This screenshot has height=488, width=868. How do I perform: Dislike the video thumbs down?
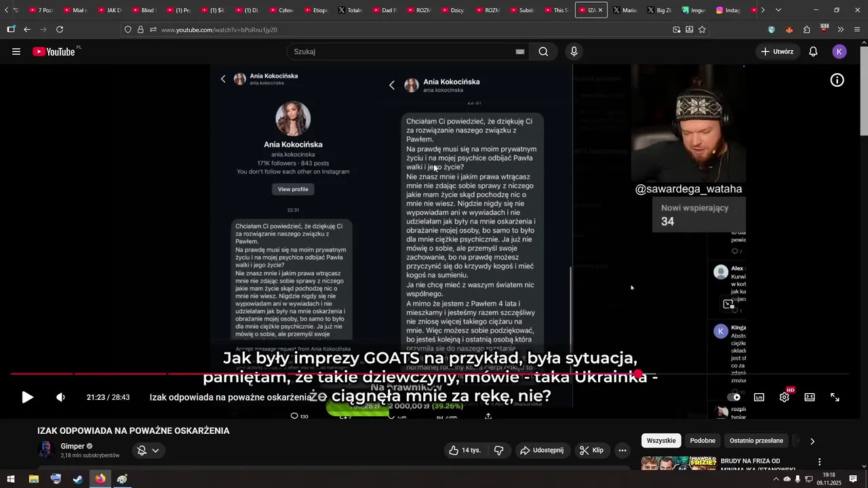[x=498, y=450]
